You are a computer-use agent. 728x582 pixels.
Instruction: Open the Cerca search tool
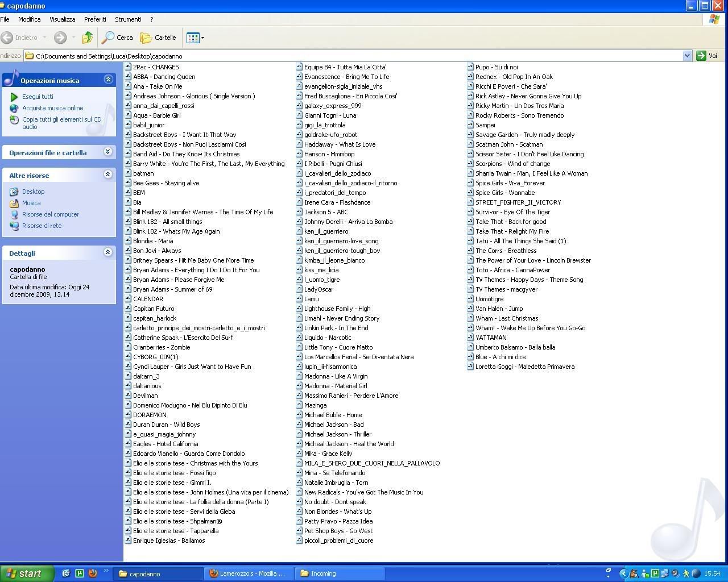click(x=117, y=38)
